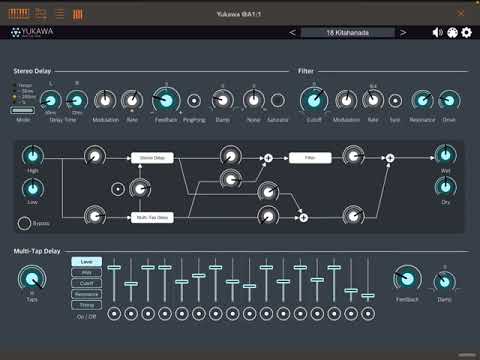
Task: Click the Filter Rate knob
Action: [x=373, y=100]
